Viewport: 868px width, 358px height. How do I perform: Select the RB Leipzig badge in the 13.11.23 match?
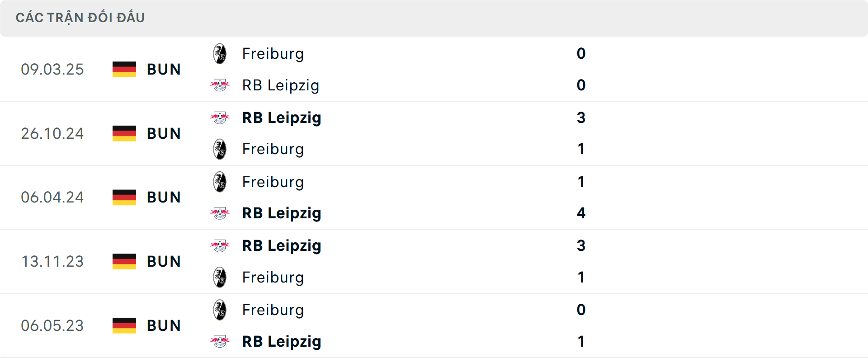[x=220, y=245]
